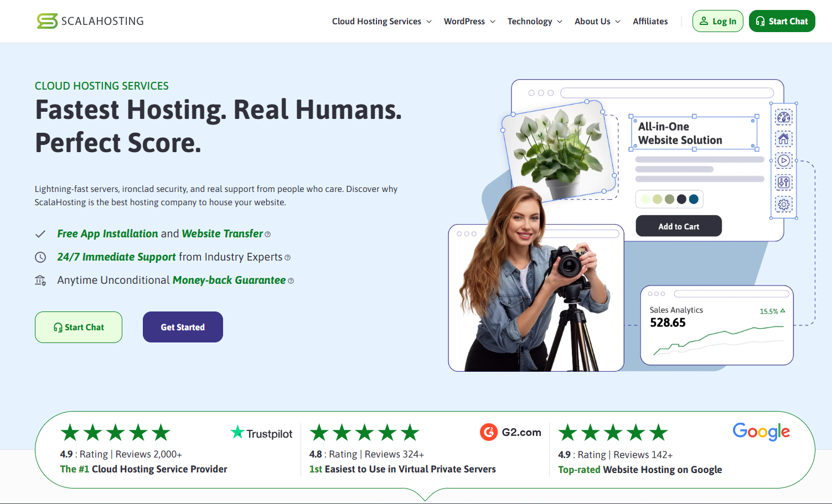Image resolution: width=832 pixels, height=504 pixels.
Task: Click info icon after Website Transfer
Action: (268, 235)
